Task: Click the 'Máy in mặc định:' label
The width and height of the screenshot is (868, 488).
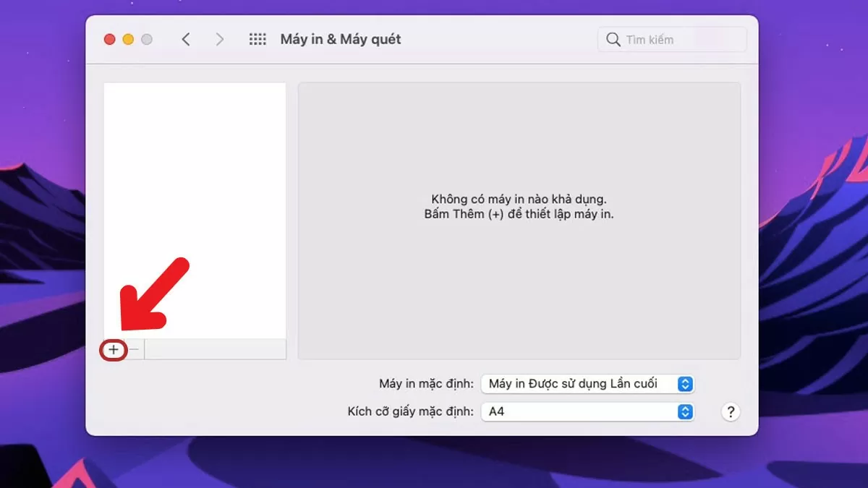Action: pyautogui.click(x=425, y=384)
